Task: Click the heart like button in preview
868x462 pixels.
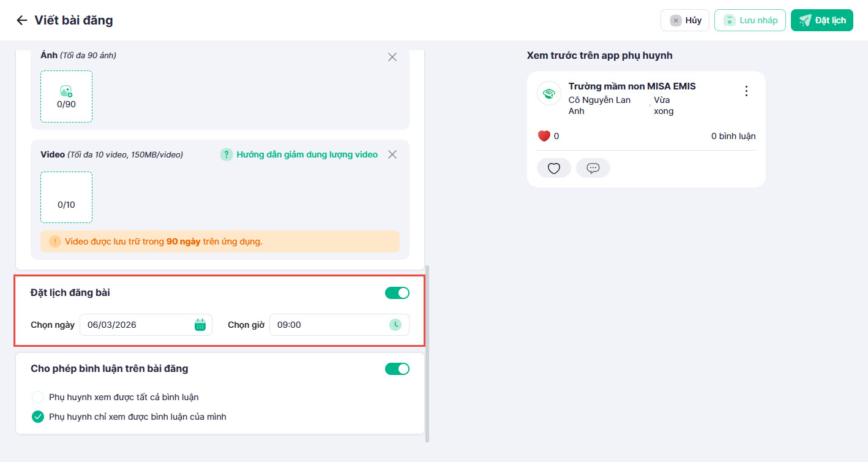Action: (553, 169)
